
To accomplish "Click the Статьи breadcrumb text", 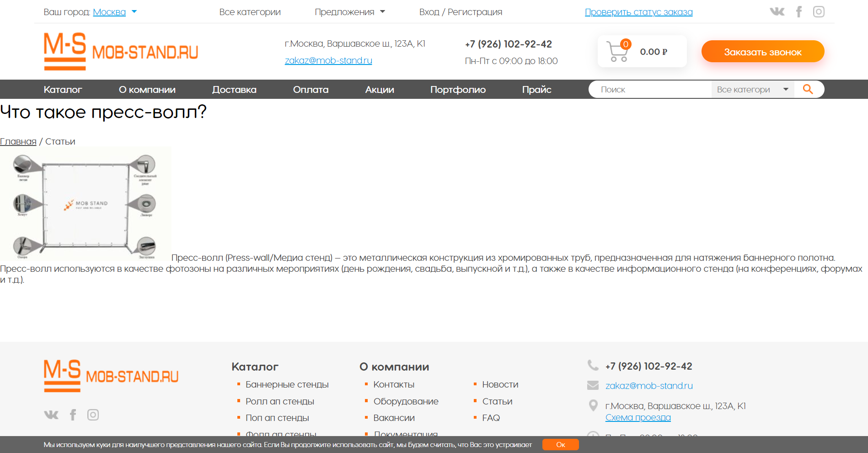I will point(60,141).
